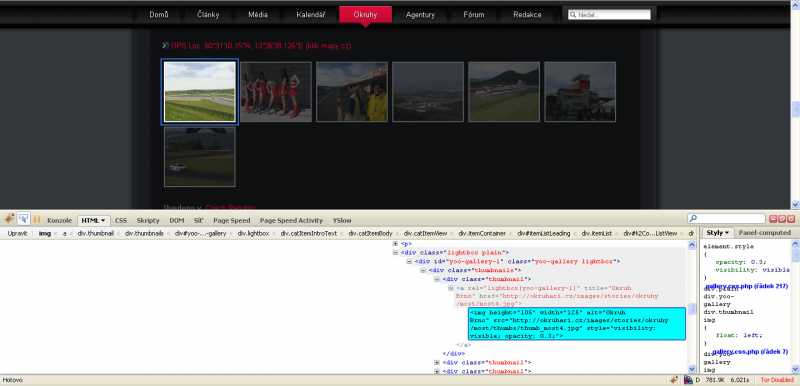Open the YSlow tab
Image resolution: width=800 pixels, height=386 pixels.
(342, 220)
